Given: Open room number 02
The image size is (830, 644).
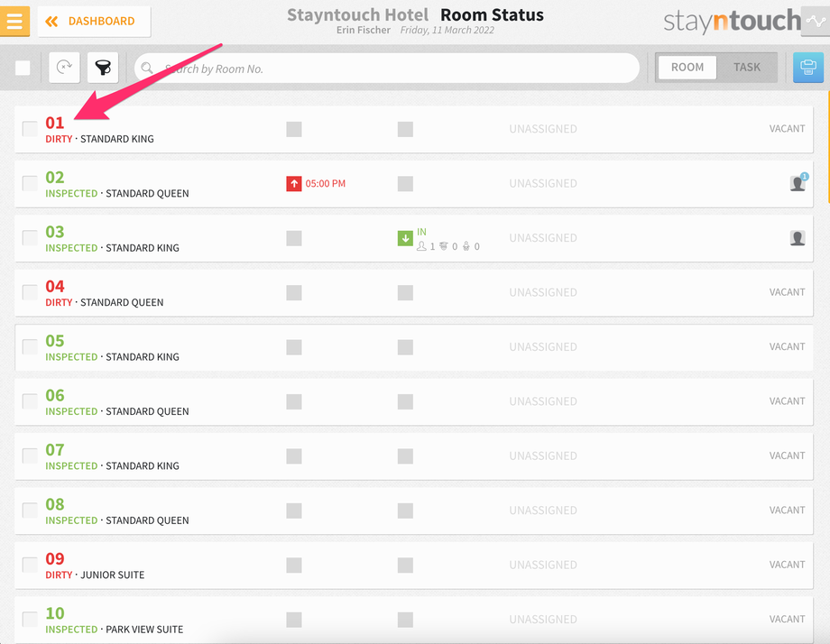Looking at the screenshot, I should coord(54,178).
